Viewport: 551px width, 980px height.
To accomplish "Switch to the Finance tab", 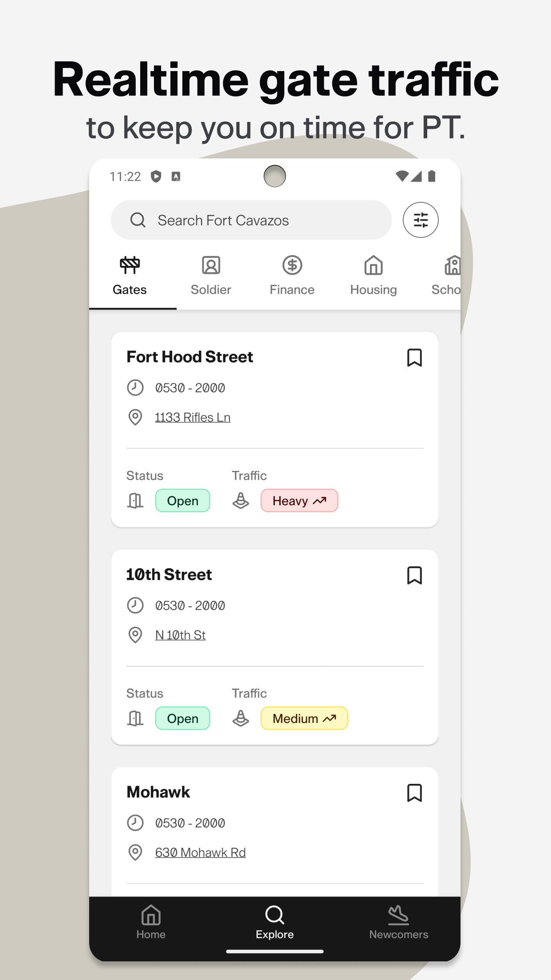I will pyautogui.click(x=292, y=277).
